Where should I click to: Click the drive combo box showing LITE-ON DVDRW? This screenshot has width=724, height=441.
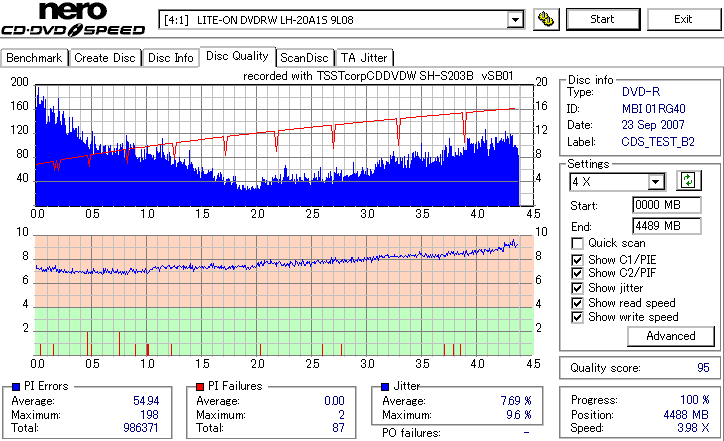341,20
